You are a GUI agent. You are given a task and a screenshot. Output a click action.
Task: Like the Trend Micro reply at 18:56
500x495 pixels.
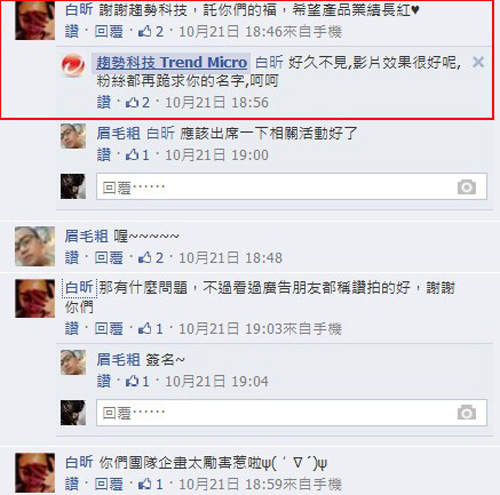104,102
